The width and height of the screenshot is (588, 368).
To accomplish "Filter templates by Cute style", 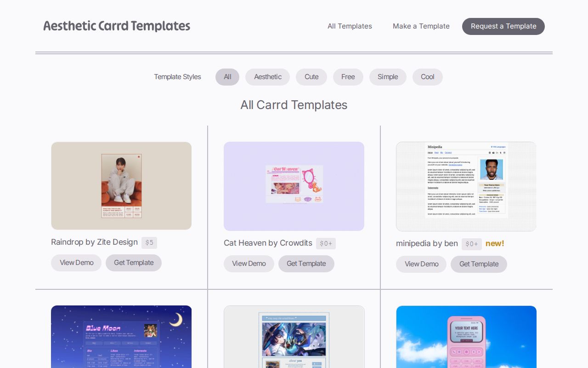I will point(311,77).
